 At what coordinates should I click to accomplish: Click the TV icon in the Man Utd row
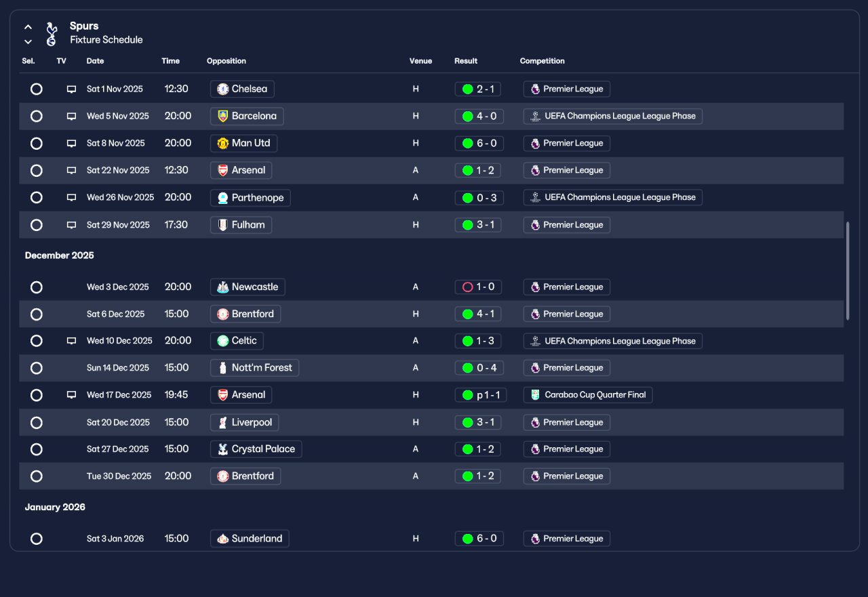click(x=71, y=144)
